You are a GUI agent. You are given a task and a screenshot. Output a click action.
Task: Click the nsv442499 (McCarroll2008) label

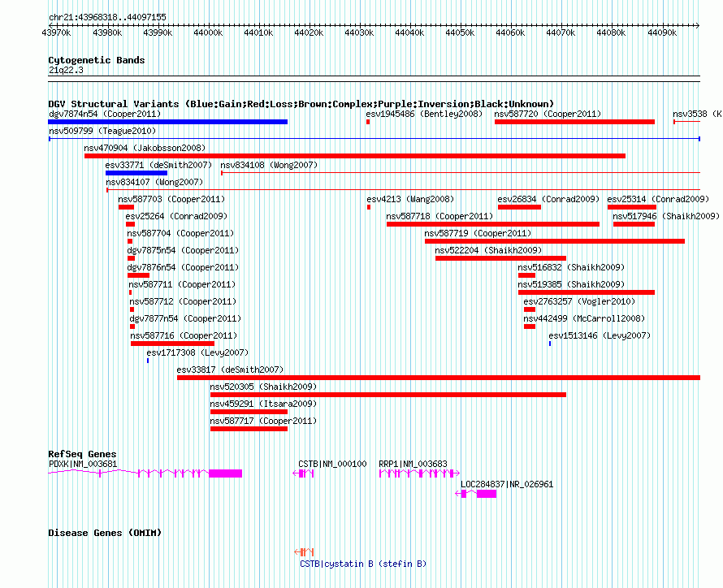point(584,318)
